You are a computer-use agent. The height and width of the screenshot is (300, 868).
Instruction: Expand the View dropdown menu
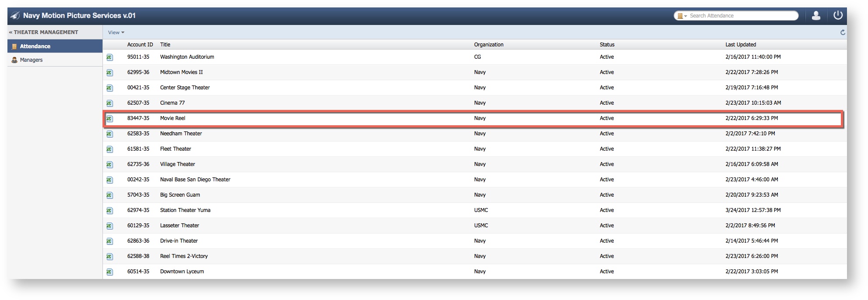pos(116,32)
